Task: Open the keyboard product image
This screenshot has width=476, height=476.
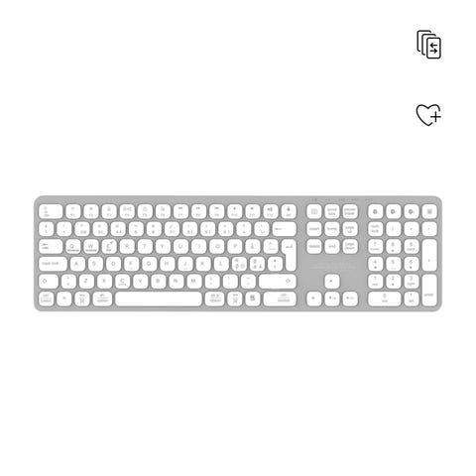Action: (x=238, y=254)
